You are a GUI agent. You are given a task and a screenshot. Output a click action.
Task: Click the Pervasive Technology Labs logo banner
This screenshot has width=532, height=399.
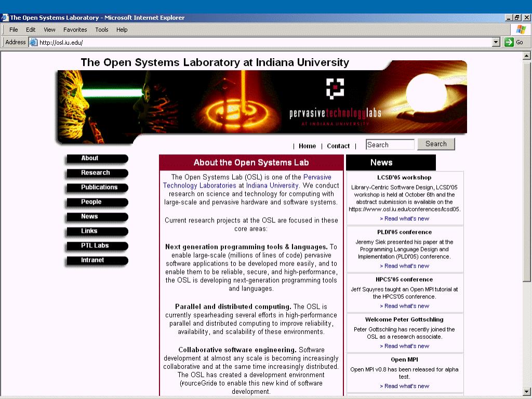pos(335,102)
